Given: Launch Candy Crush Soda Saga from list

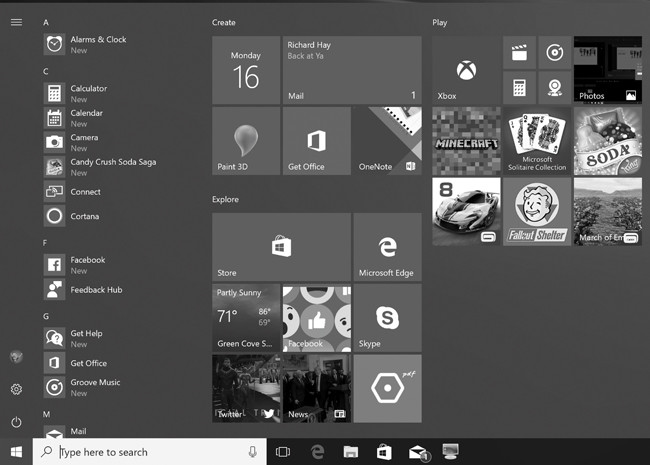Looking at the screenshot, I should (99, 167).
